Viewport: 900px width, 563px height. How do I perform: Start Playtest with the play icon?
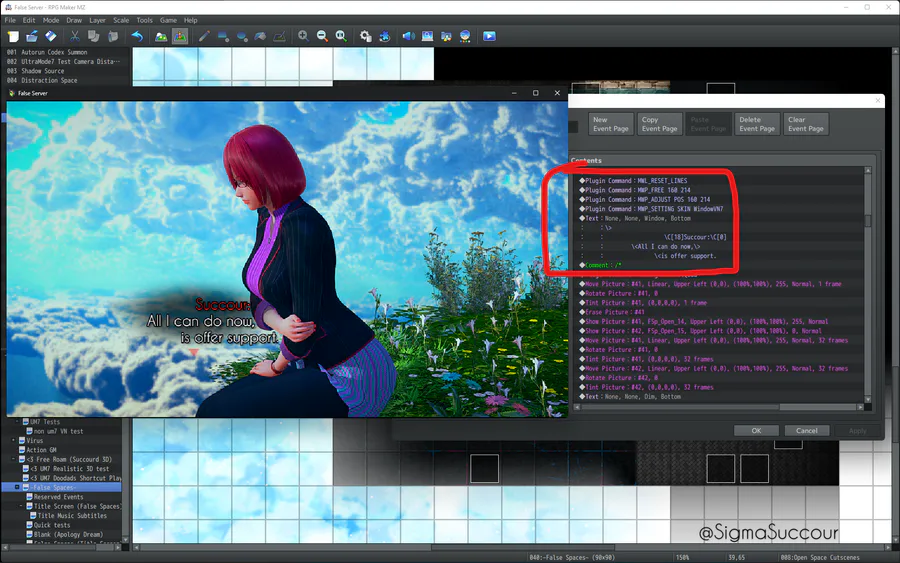tap(489, 36)
